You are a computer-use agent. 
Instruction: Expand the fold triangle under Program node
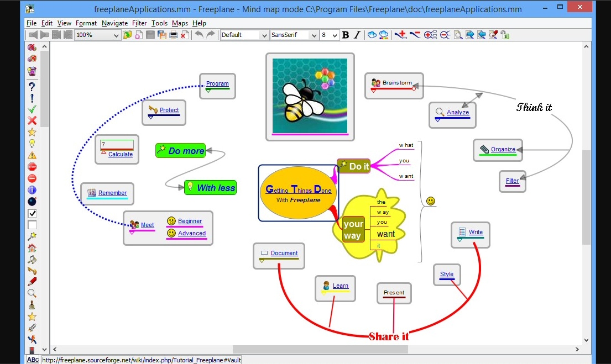pyautogui.click(x=208, y=91)
